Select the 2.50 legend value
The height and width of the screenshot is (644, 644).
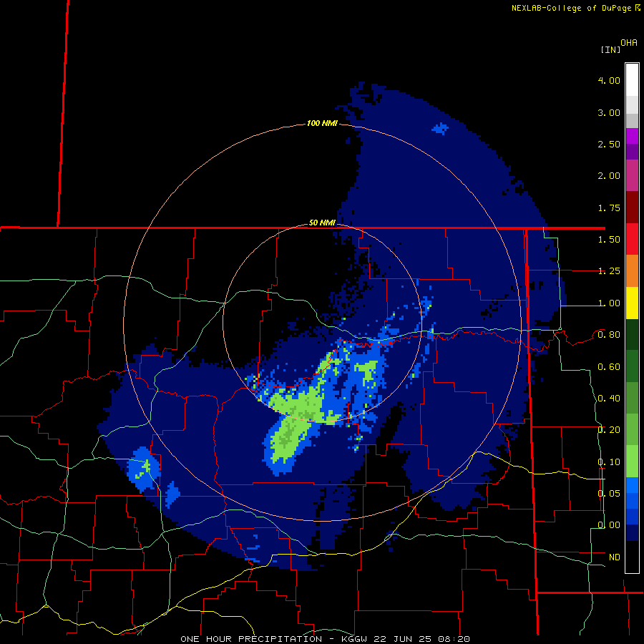click(x=609, y=144)
